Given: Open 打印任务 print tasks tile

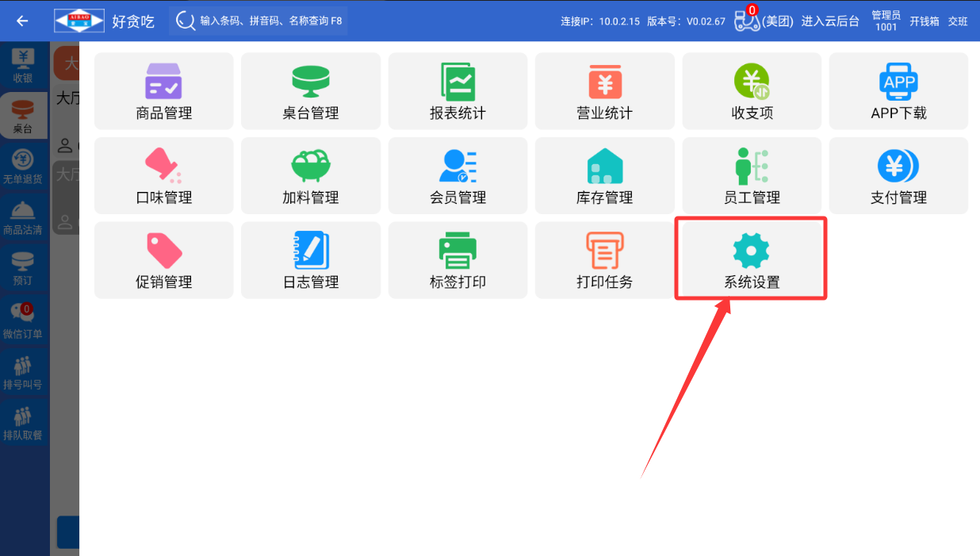Looking at the screenshot, I should [604, 259].
